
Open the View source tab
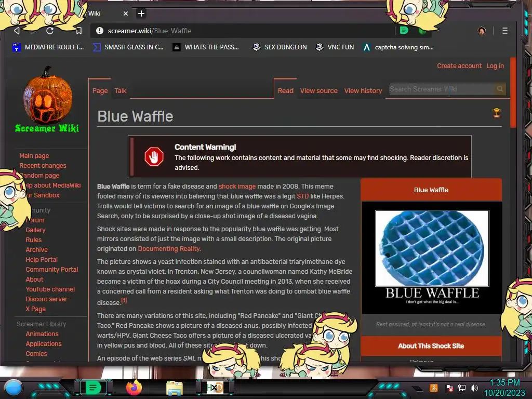[x=318, y=90]
